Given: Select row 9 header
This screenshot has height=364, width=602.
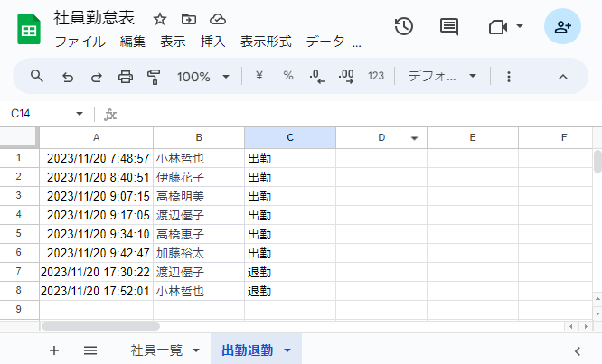Looking at the screenshot, I should coord(19,309).
